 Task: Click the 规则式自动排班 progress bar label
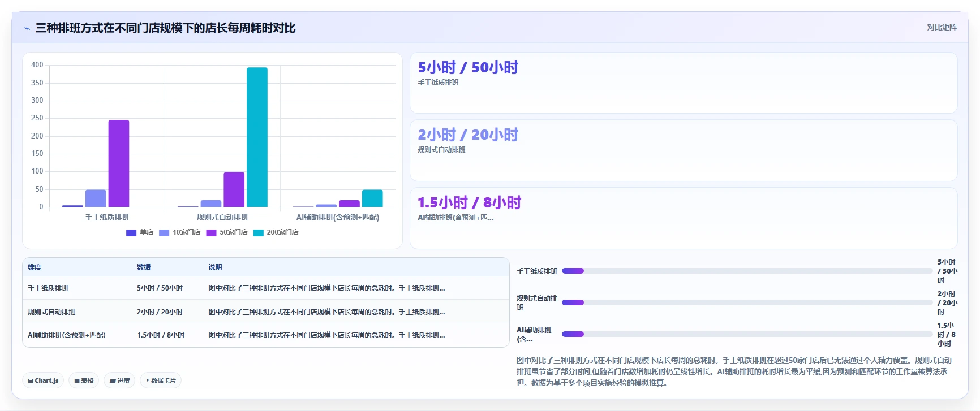537,303
